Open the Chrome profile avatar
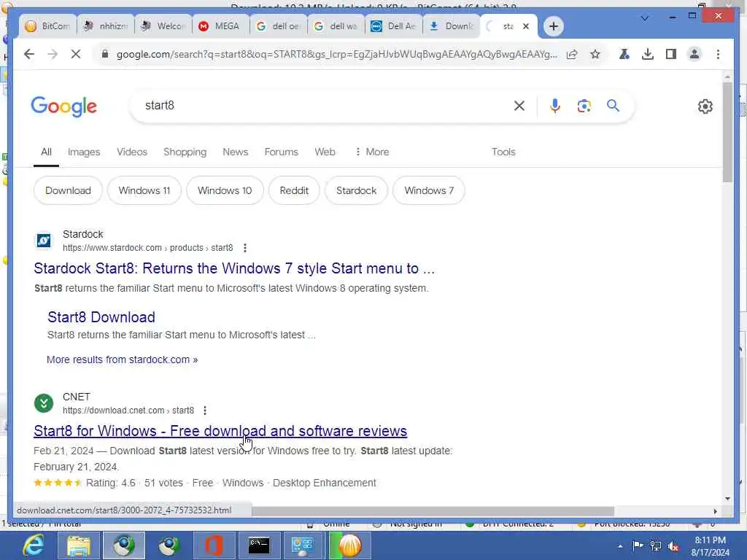 tap(694, 54)
